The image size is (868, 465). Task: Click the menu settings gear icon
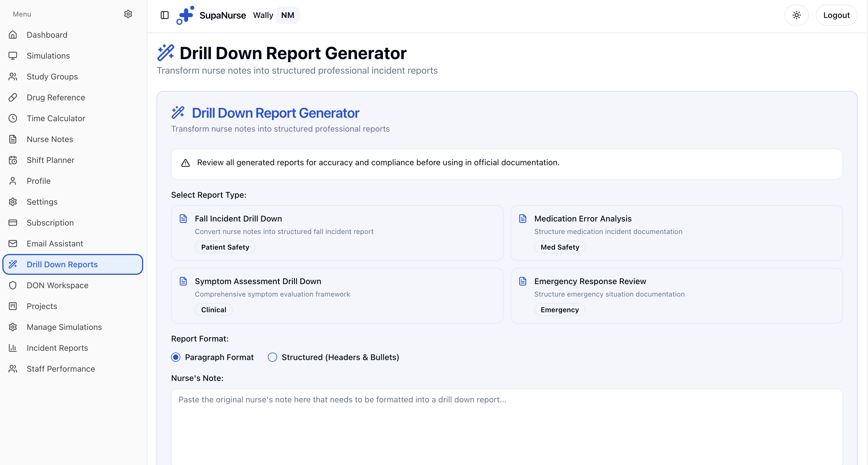coord(128,14)
